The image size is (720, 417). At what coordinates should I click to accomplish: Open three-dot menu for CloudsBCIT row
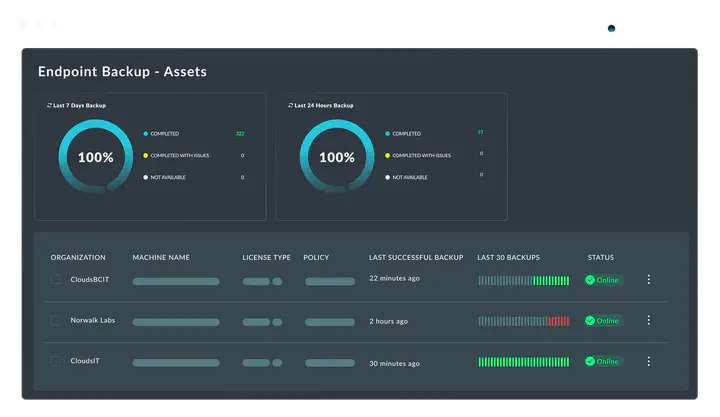coord(648,280)
